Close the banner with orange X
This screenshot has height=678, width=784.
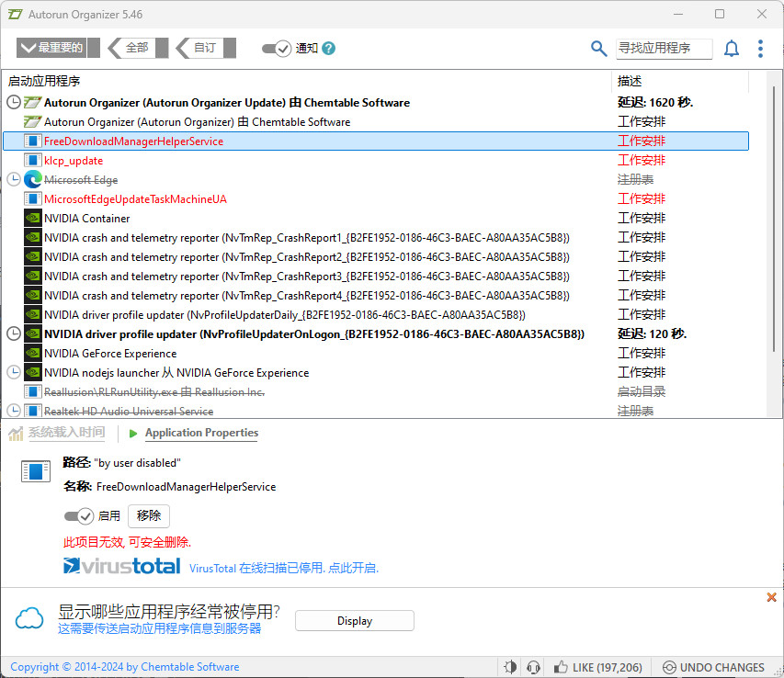(771, 597)
